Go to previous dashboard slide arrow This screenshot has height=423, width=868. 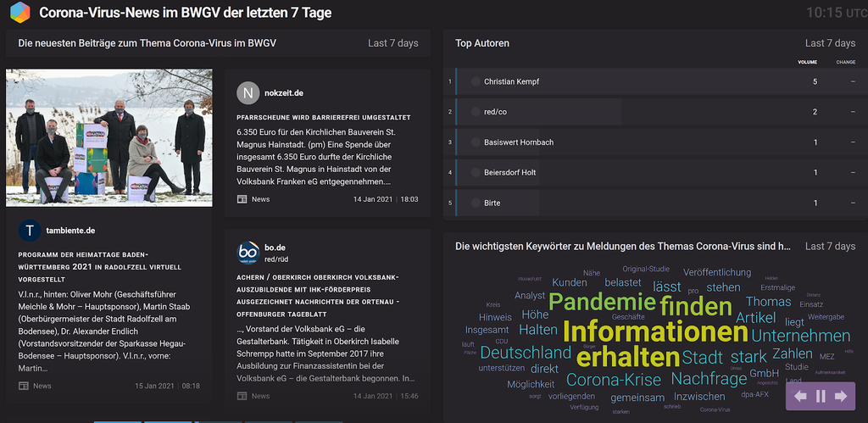(800, 396)
